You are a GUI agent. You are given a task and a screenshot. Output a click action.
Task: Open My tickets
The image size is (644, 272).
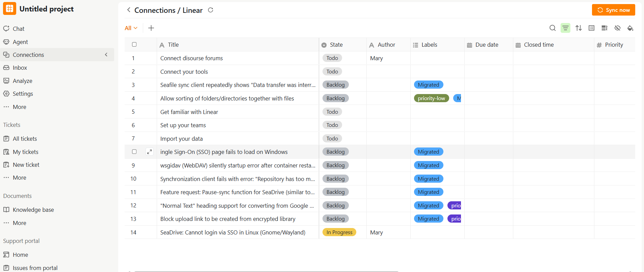[x=26, y=152]
